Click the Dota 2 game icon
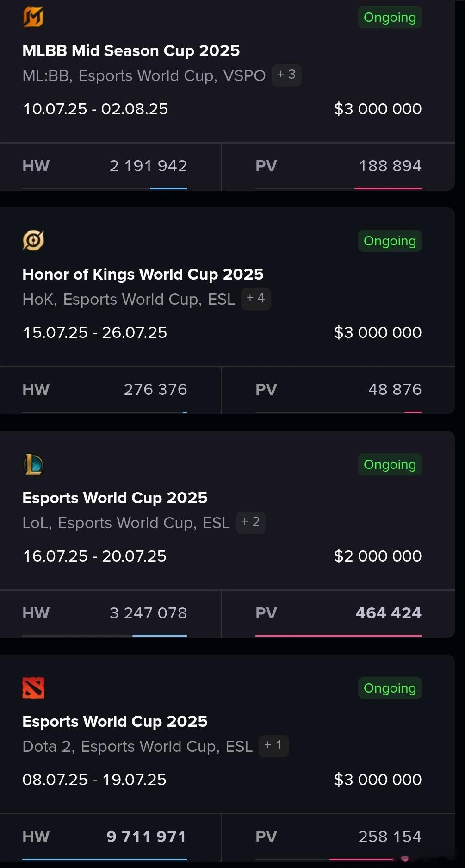This screenshot has width=465, height=868. [33, 688]
